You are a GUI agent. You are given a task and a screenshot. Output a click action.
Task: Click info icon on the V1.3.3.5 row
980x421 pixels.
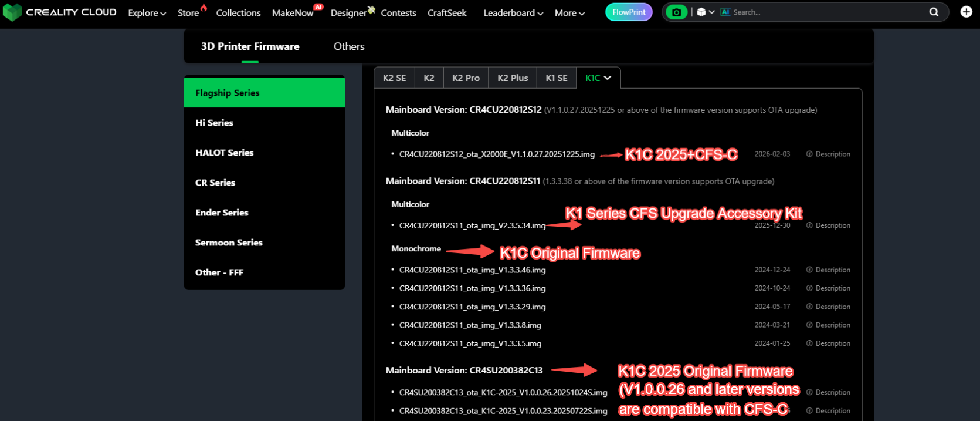tap(809, 343)
